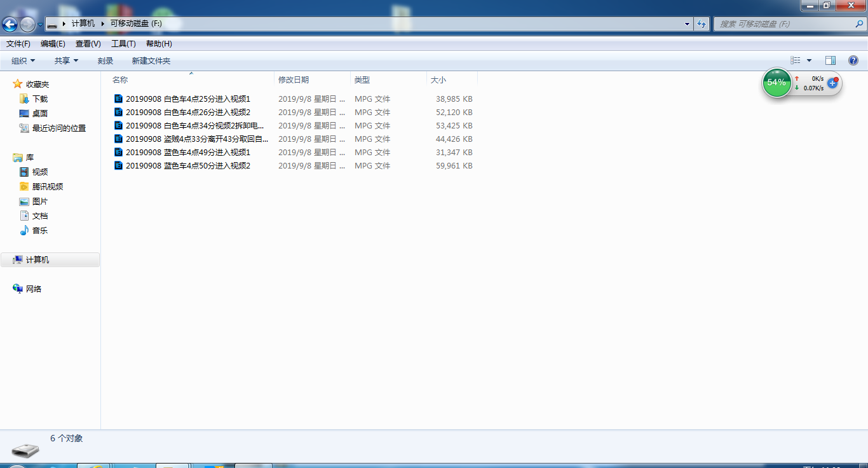
Task: Select 音乐 library in sidebar
Action: point(39,231)
